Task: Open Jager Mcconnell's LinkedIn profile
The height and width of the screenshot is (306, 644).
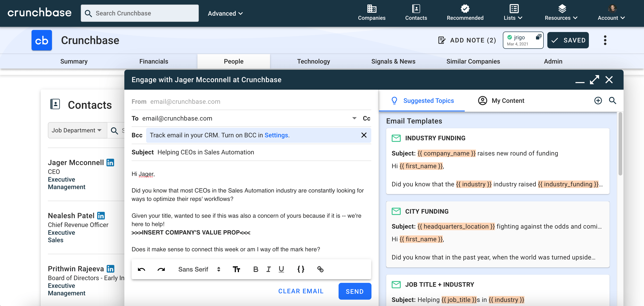Action: (x=110, y=162)
